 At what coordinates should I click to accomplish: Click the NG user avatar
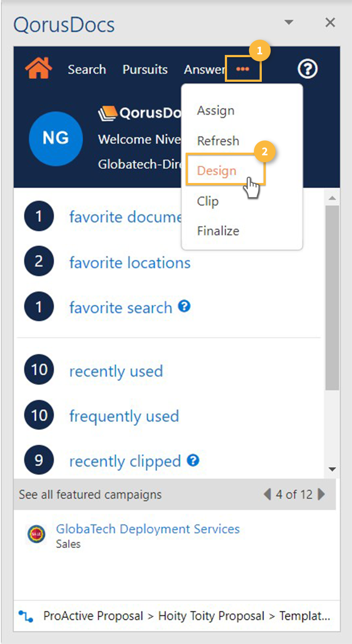(x=55, y=138)
